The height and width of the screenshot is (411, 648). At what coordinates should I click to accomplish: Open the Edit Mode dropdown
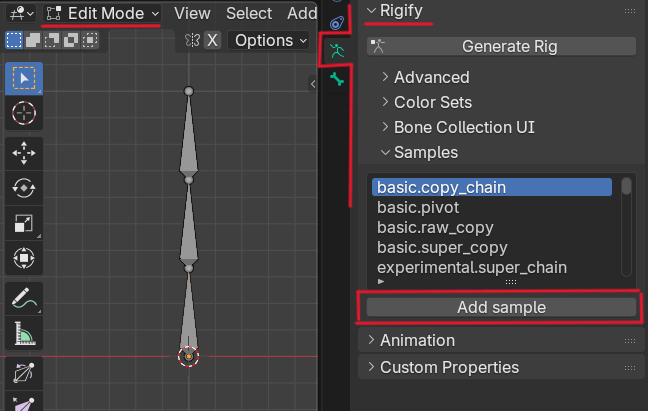click(x=103, y=13)
